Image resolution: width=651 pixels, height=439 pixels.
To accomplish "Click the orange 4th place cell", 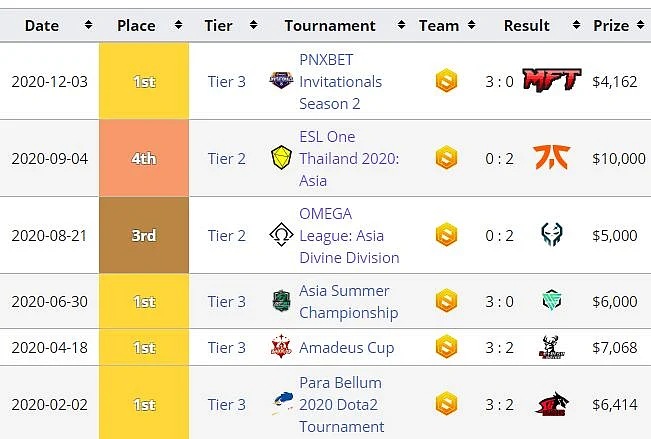I will (144, 158).
